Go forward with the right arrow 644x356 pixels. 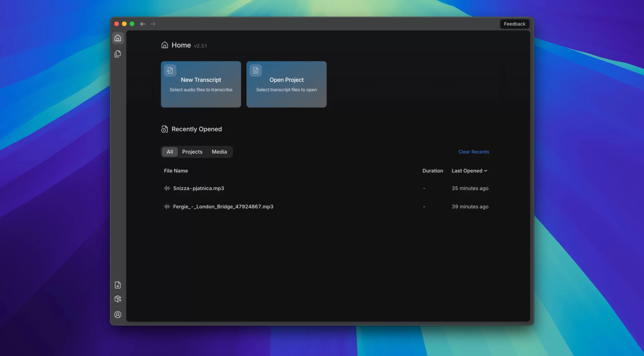pyautogui.click(x=153, y=24)
